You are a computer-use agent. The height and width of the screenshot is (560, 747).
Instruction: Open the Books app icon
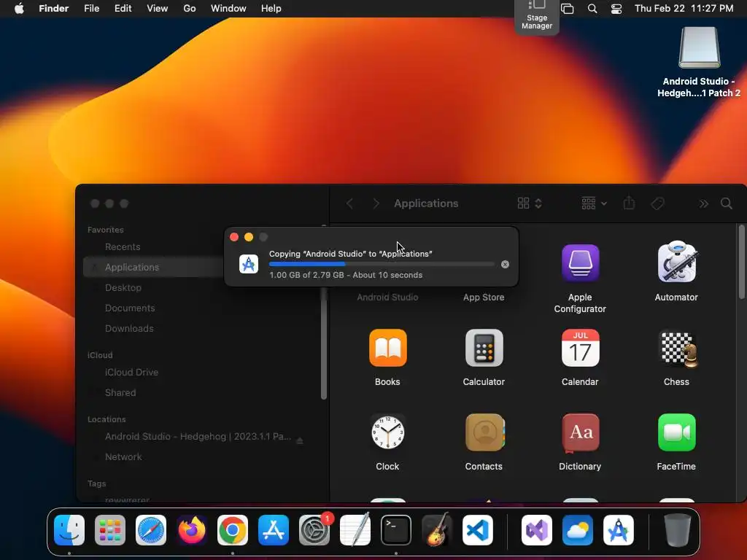pyautogui.click(x=388, y=348)
